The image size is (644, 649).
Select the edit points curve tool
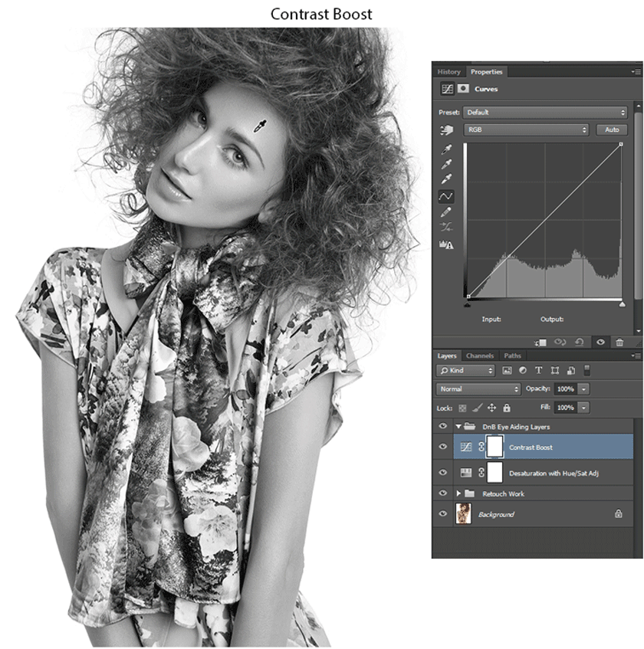tap(446, 196)
